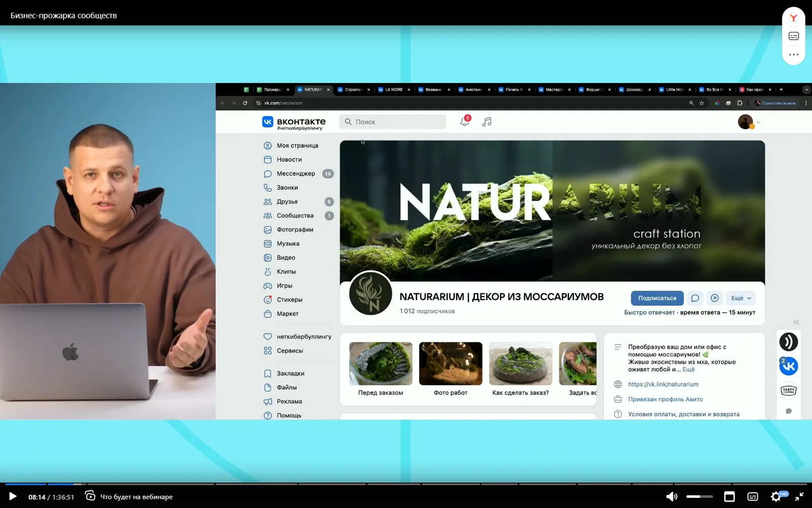The height and width of the screenshot is (508, 812).
Task: Message the Naturarium community via chat icon
Action: [x=695, y=298]
